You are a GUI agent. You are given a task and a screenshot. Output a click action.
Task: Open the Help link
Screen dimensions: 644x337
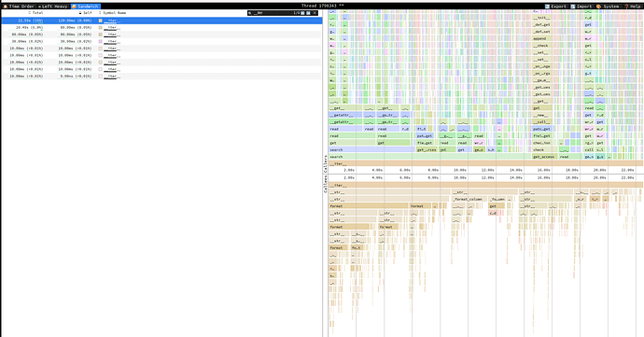633,7
